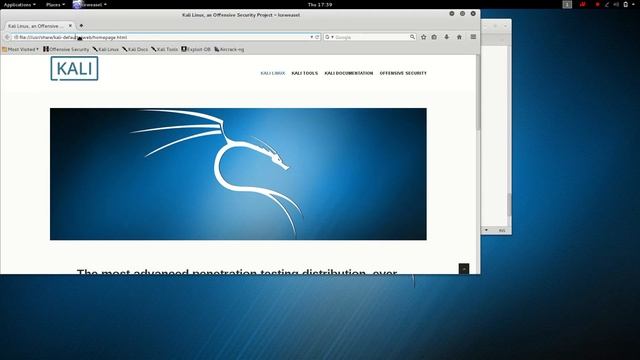Open Exploit-DB bookmark
The image size is (640, 360).
196,49
